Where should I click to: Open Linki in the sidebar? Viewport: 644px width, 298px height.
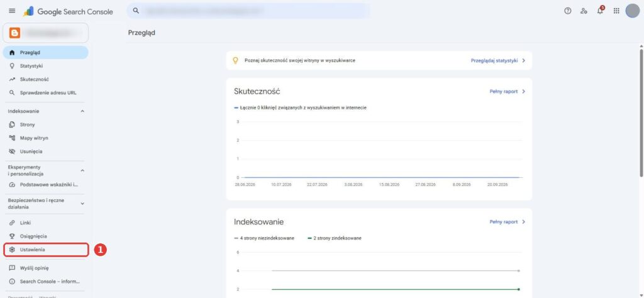coord(45,223)
